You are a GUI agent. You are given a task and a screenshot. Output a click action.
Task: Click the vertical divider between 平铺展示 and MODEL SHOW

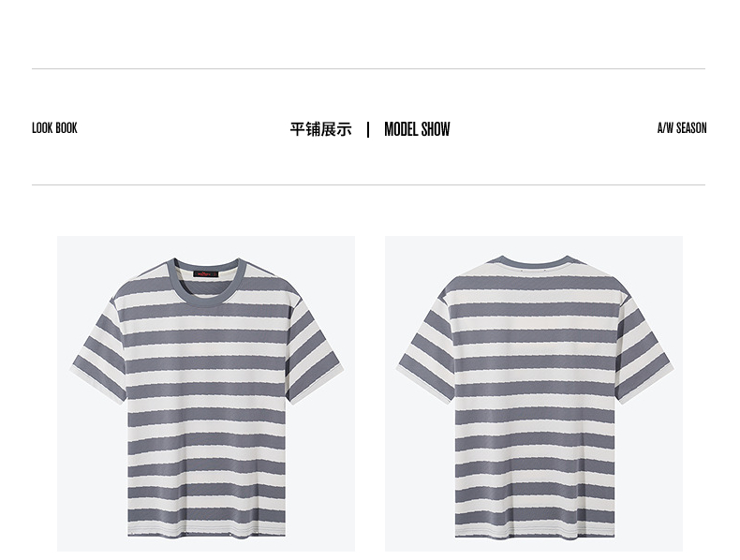point(368,129)
